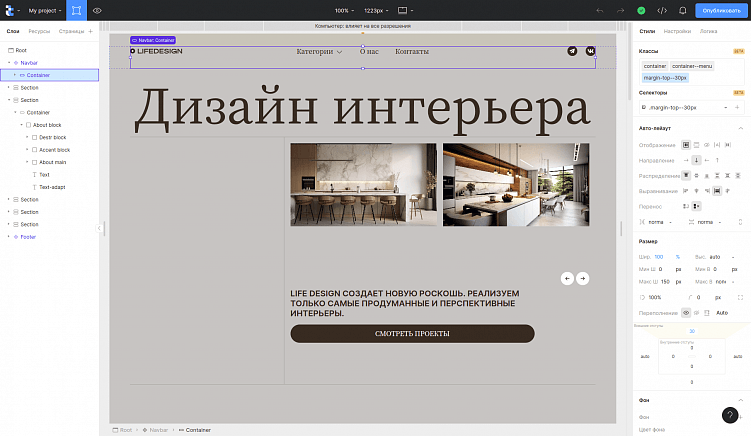Select the first Перенос wrap icon
The width and height of the screenshot is (751, 436).
[686, 206]
